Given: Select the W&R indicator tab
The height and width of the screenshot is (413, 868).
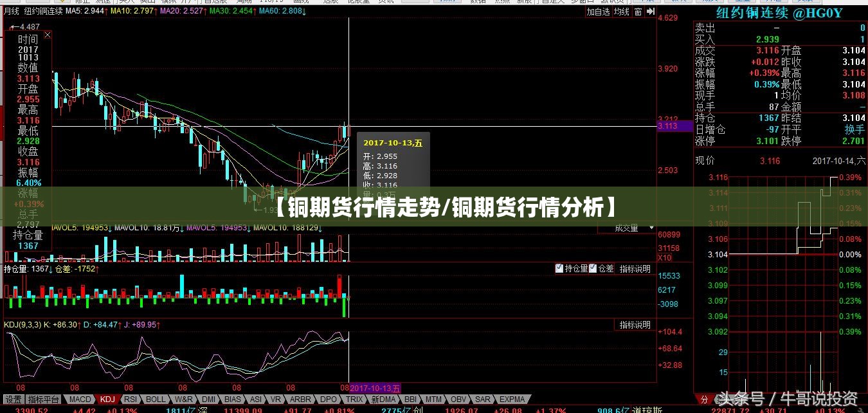Looking at the screenshot, I should pyautogui.click(x=183, y=399).
